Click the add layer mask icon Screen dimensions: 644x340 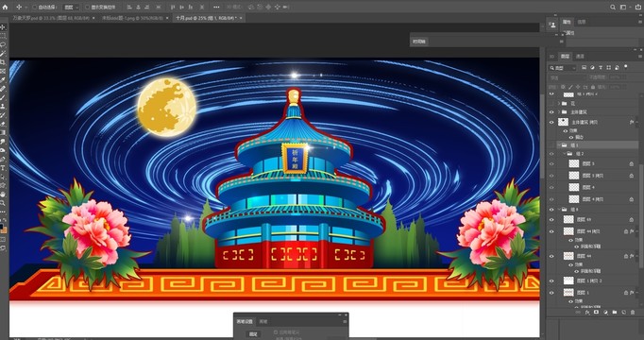(597, 313)
